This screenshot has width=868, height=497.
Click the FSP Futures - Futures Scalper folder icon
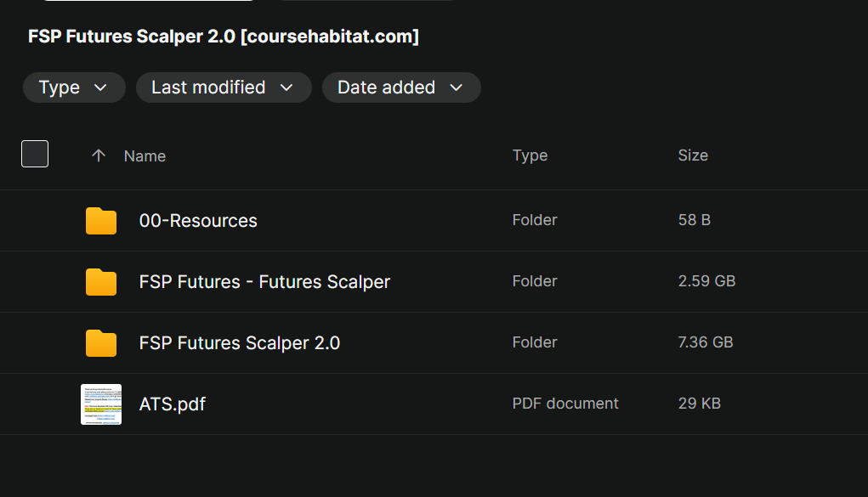tap(101, 282)
